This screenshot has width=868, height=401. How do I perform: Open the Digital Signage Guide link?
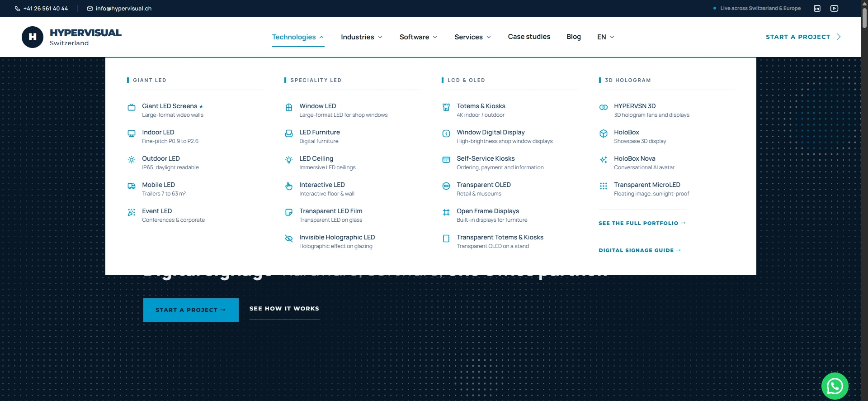(x=640, y=250)
